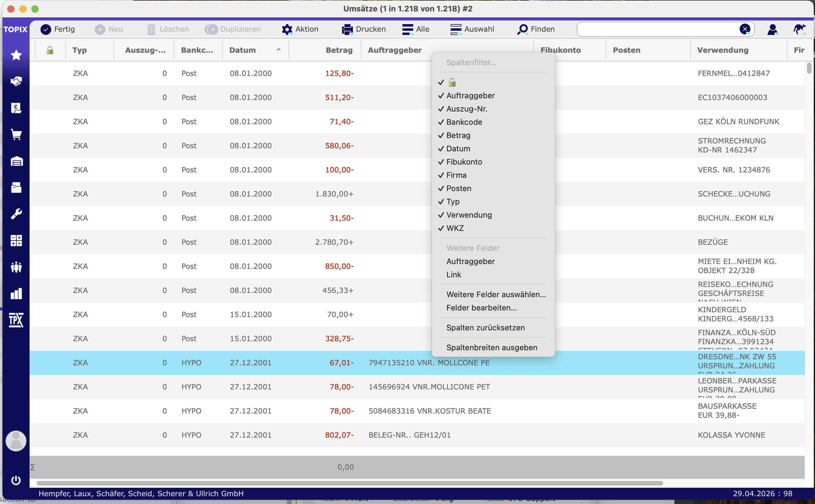Image resolution: width=815 pixels, height=504 pixels.
Task: Open the bar chart statistics module
Action: [x=16, y=294]
